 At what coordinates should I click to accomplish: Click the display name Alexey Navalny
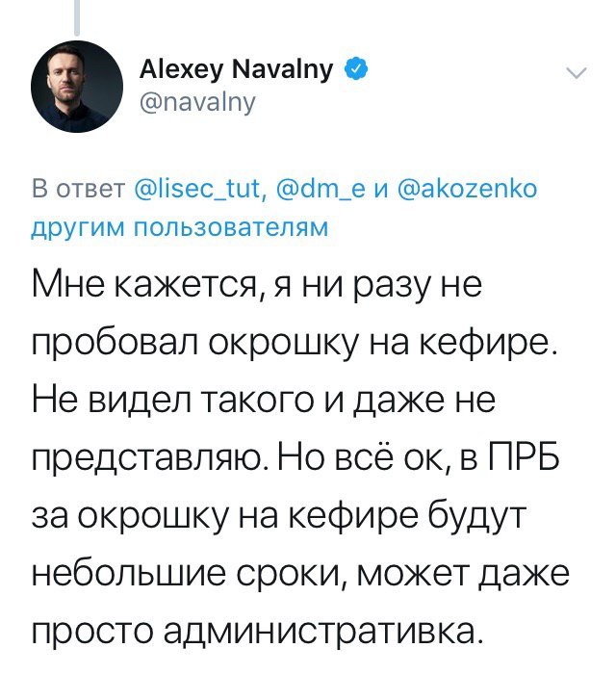(x=236, y=69)
